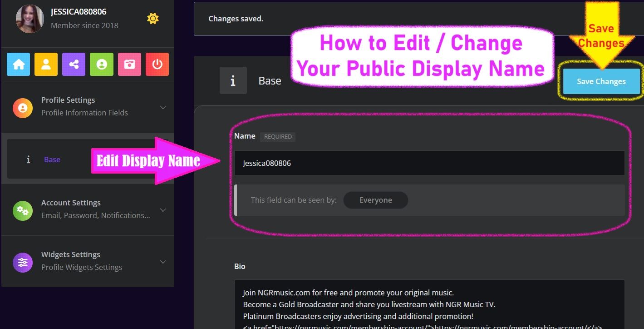
Task: Click the orange Profile Settings avatar icon
Action: click(x=22, y=108)
